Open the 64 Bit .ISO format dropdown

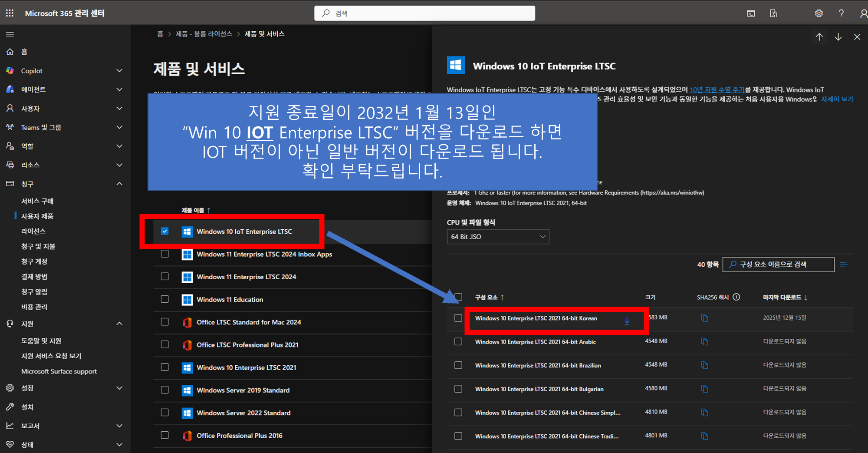click(x=498, y=237)
